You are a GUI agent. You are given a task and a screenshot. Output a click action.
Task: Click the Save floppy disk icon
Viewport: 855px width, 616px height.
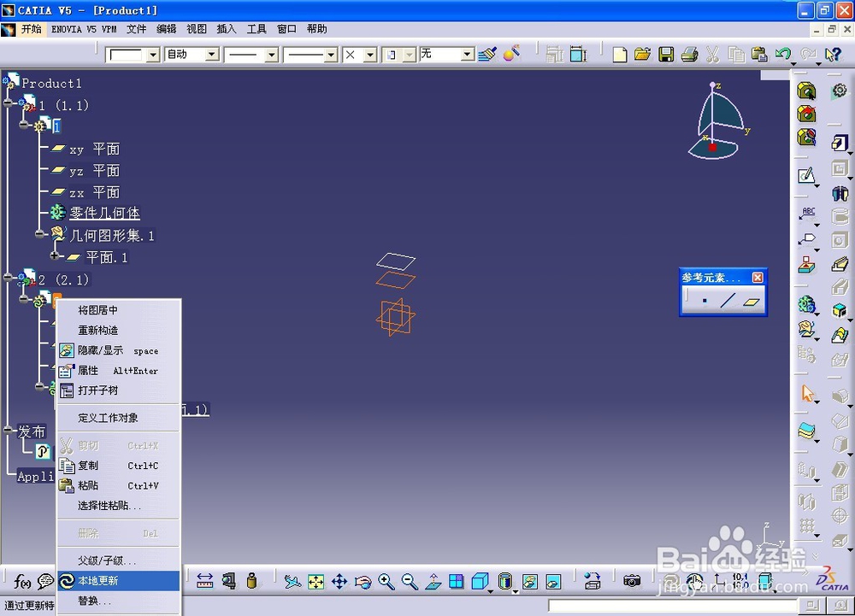pos(666,55)
